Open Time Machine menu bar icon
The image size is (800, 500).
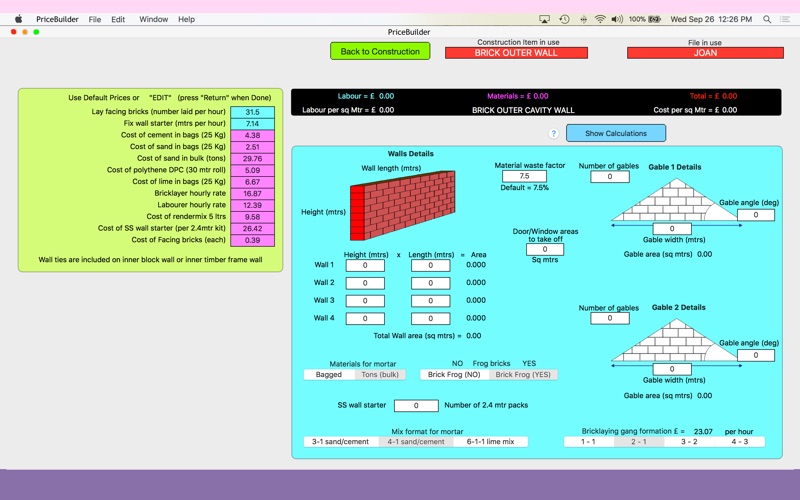(x=564, y=19)
